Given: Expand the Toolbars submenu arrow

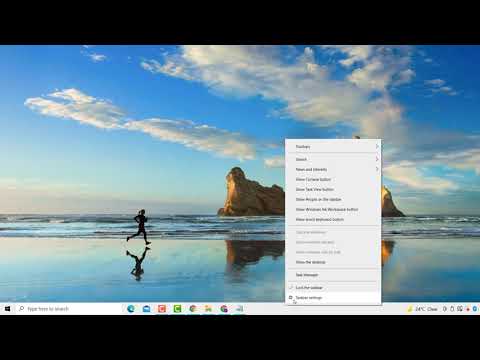Looking at the screenshot, I should [377, 147].
